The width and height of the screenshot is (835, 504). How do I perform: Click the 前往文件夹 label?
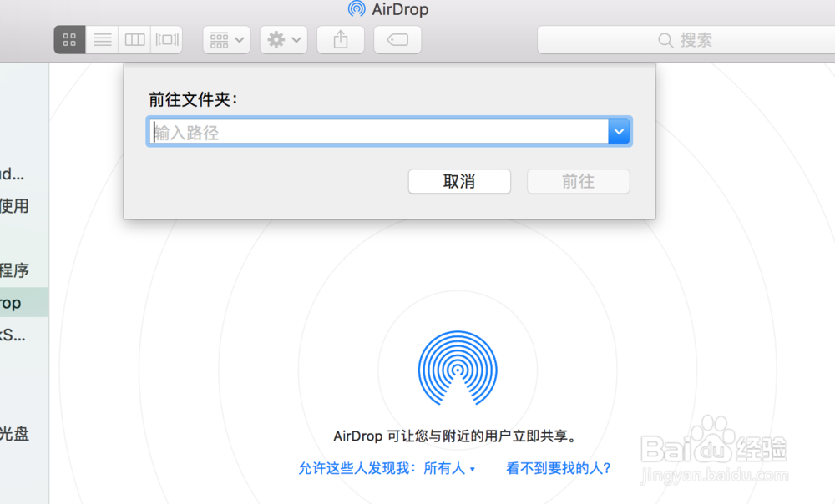coord(193,99)
